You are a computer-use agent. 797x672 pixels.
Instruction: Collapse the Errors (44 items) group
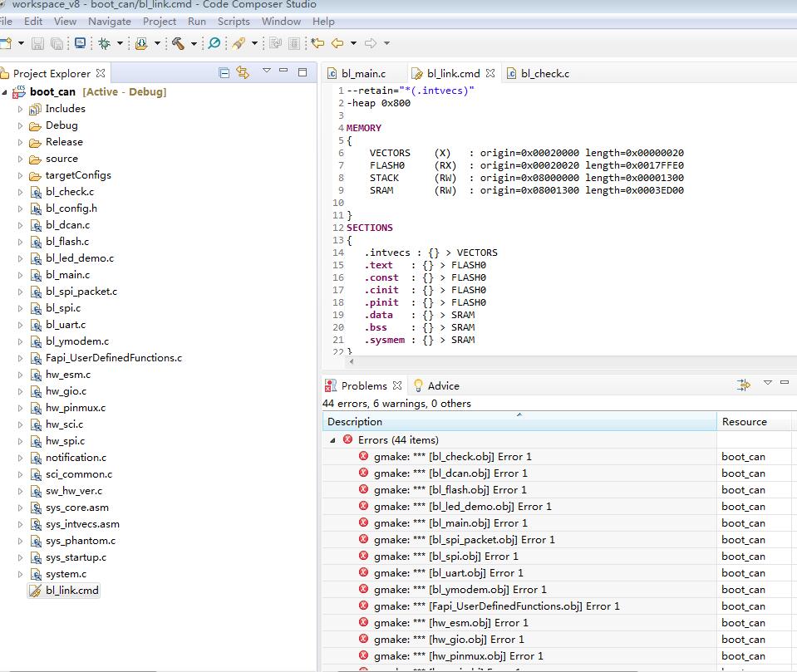click(x=332, y=440)
